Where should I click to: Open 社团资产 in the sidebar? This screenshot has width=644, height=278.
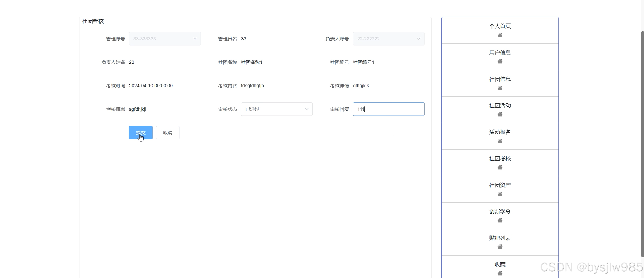500,189
